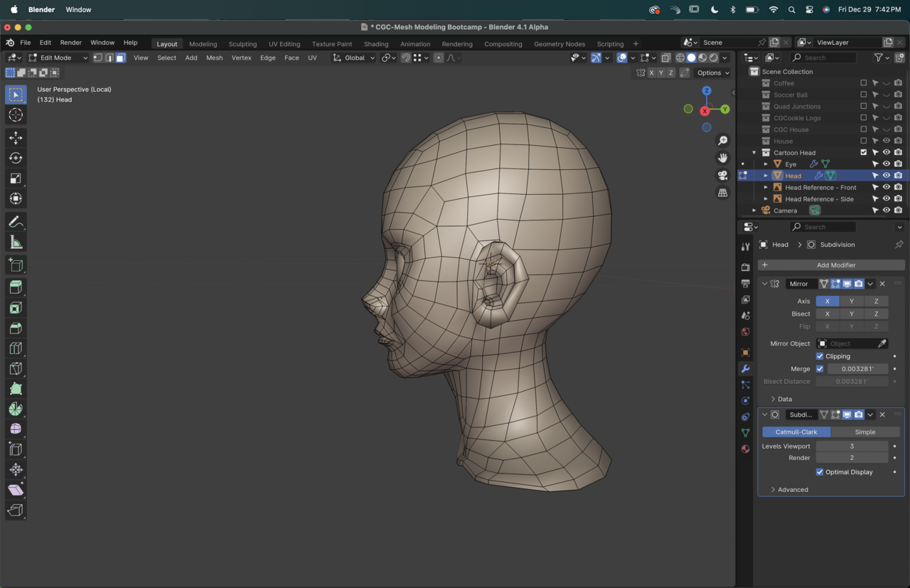Select the Move tool in toolbar
This screenshot has width=910, height=588.
[x=16, y=138]
